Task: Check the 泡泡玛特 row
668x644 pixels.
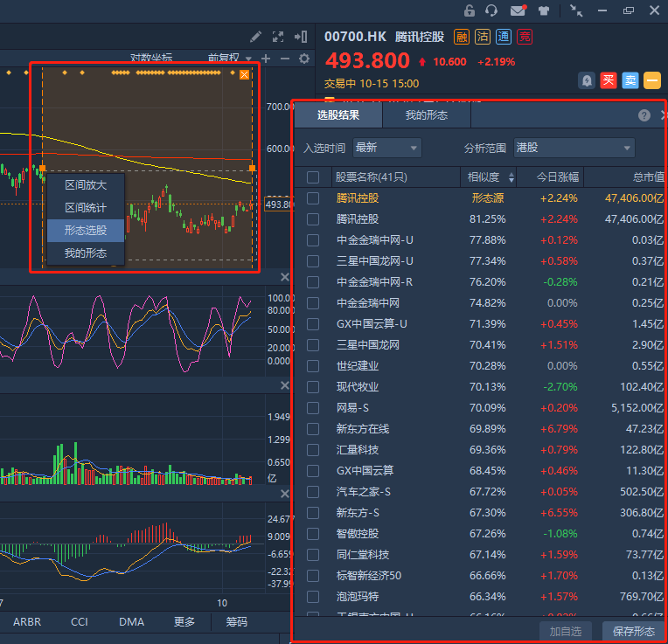Action: point(313,597)
